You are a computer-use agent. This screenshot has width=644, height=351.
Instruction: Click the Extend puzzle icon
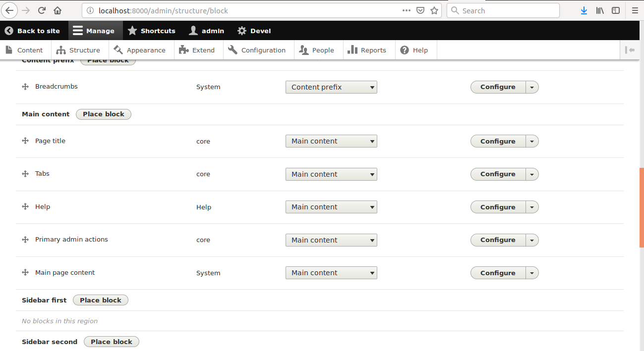[x=183, y=50]
